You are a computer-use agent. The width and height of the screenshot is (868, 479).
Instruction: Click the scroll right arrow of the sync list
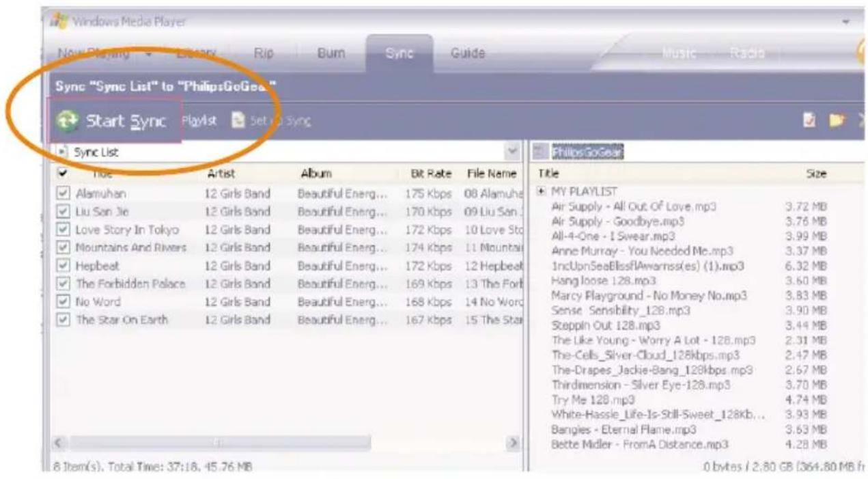click(x=514, y=443)
